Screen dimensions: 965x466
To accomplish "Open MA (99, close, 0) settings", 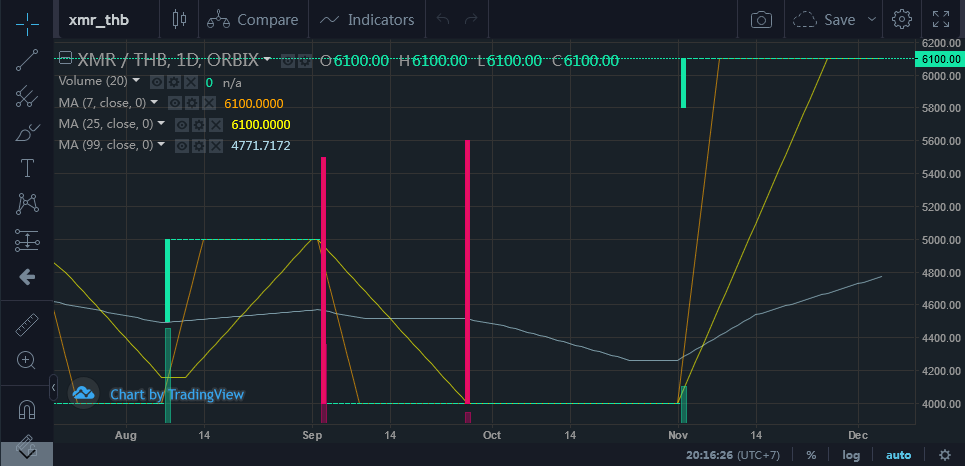I will click(x=199, y=146).
